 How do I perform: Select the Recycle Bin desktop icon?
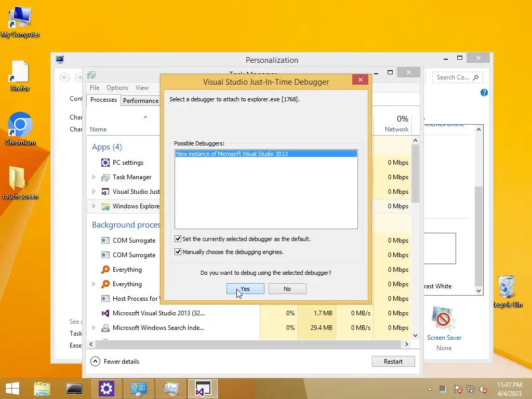coord(507,291)
